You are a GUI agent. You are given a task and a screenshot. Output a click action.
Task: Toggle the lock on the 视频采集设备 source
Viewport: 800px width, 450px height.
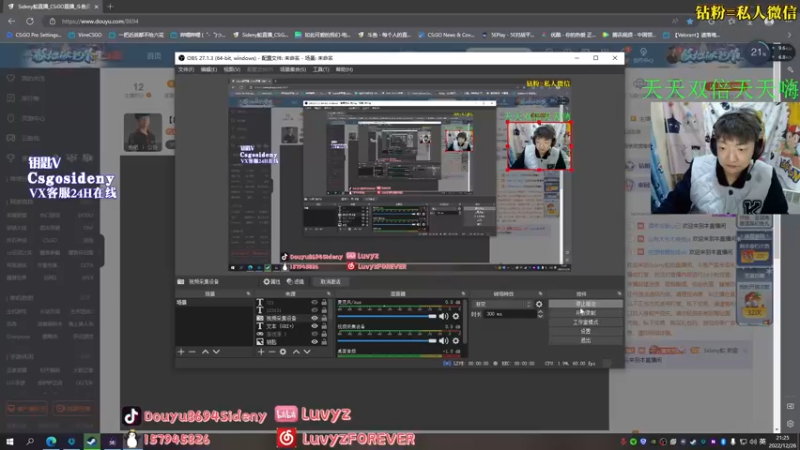click(324, 318)
